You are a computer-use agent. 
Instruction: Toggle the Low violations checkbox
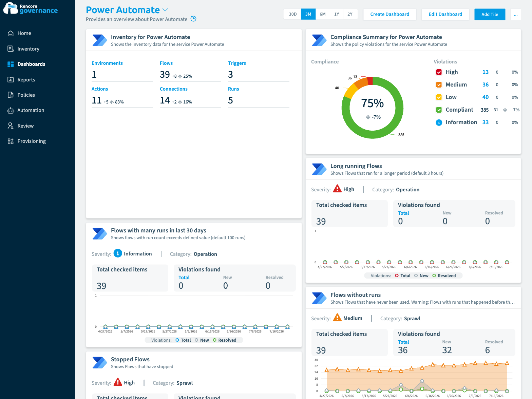439,97
